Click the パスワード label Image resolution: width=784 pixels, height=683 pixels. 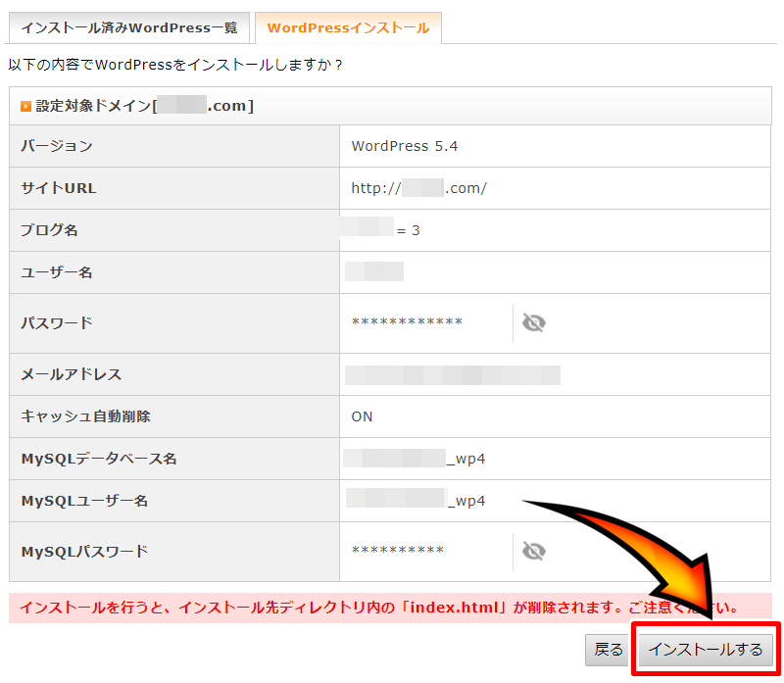click(57, 323)
